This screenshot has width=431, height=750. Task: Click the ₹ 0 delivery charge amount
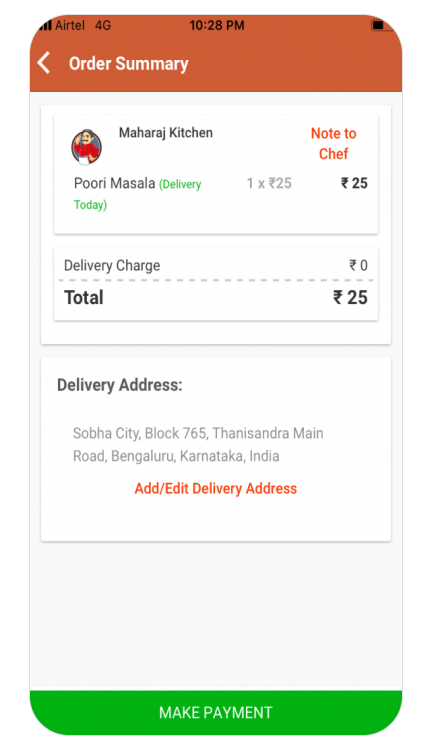[x=358, y=265]
